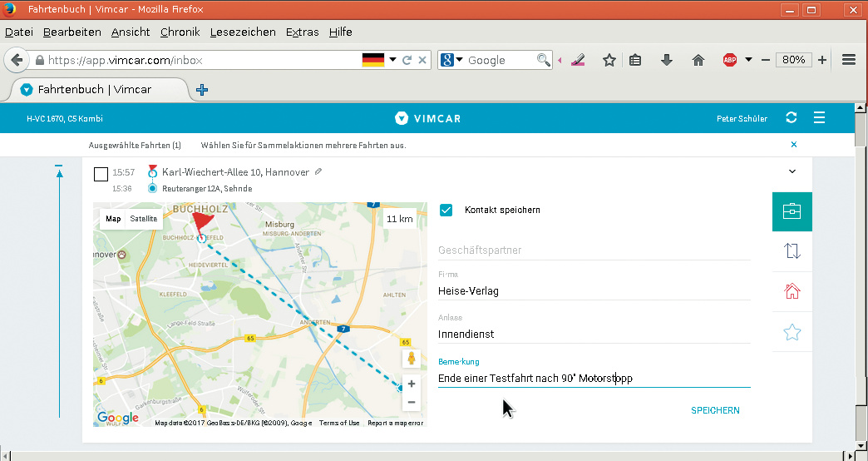Screen dimensions: 868x461
Task: Select the house private trip icon
Action: click(792, 291)
